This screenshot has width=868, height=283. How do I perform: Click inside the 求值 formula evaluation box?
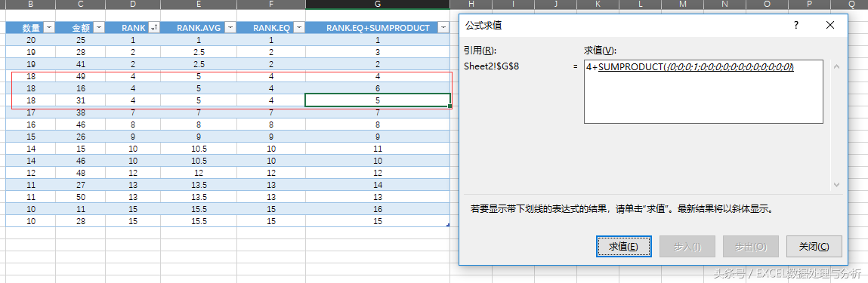pos(703,92)
